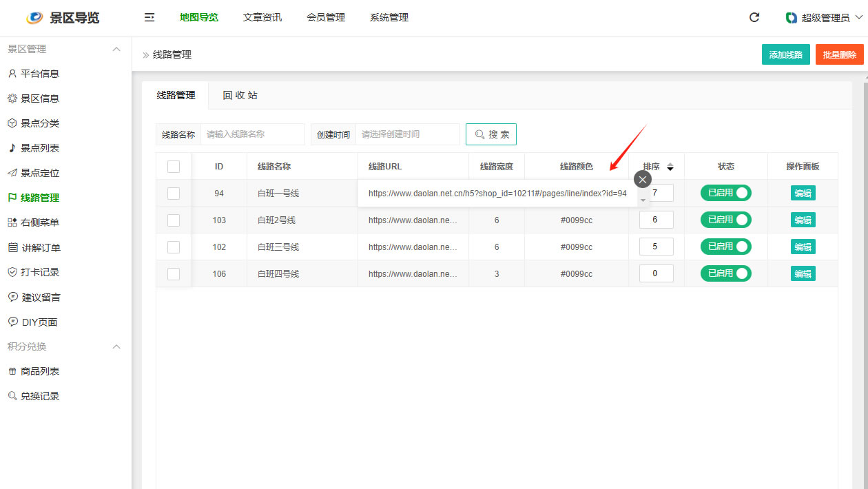Collapse the 积分兑换 sidebar section
This screenshot has width=868, height=489.
click(x=116, y=346)
